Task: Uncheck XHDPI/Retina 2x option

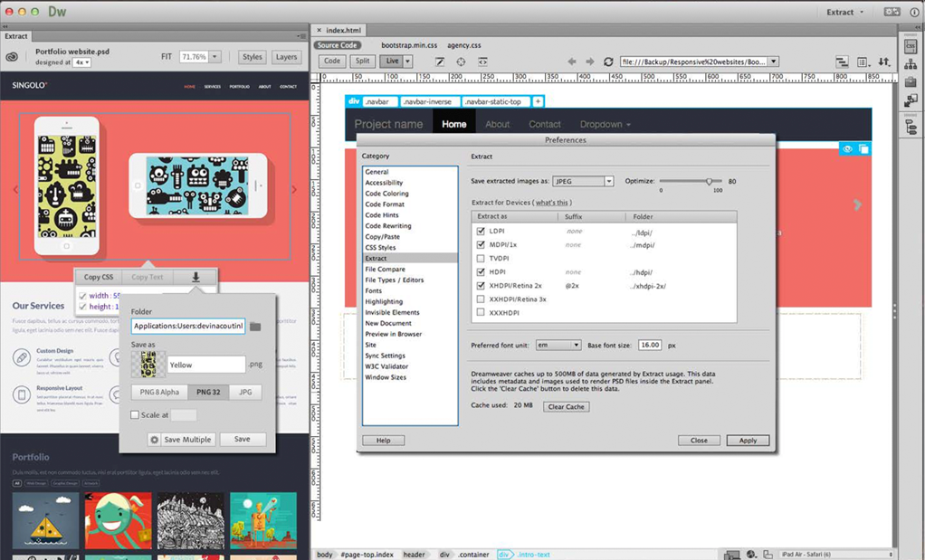Action: 481,285
